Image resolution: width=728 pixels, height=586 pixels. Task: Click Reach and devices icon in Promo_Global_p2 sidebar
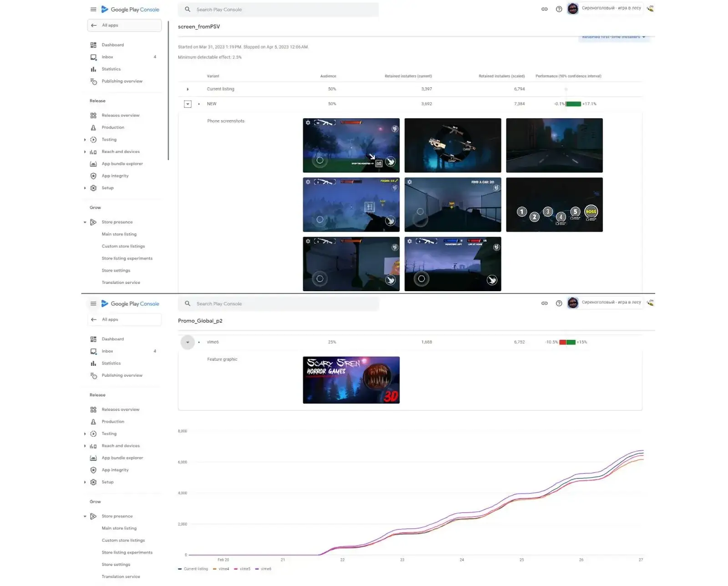tap(93, 446)
